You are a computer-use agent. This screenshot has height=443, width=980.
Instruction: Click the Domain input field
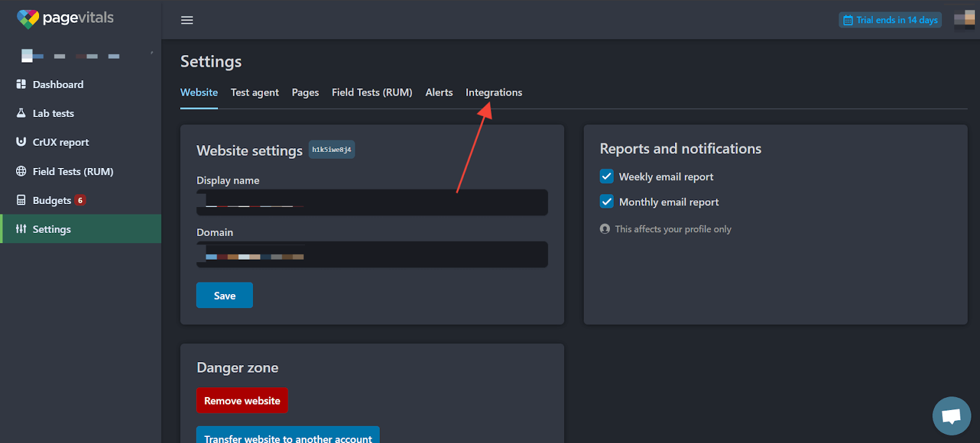(372, 254)
